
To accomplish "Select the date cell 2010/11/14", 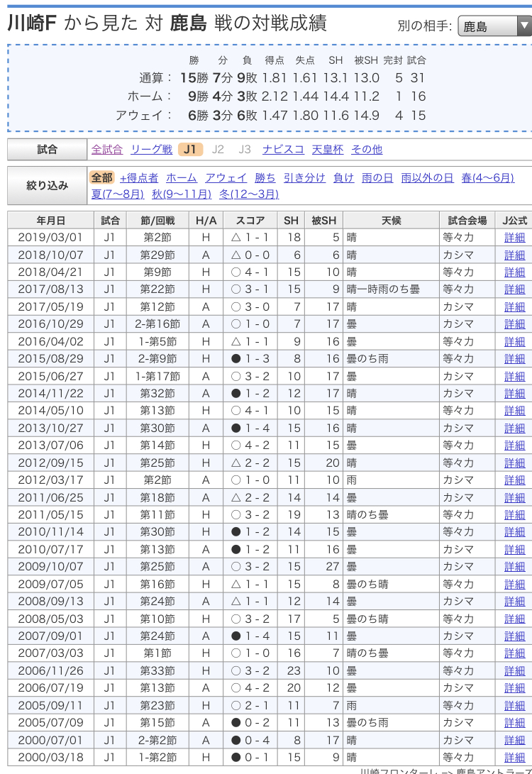I will pyautogui.click(x=51, y=532).
